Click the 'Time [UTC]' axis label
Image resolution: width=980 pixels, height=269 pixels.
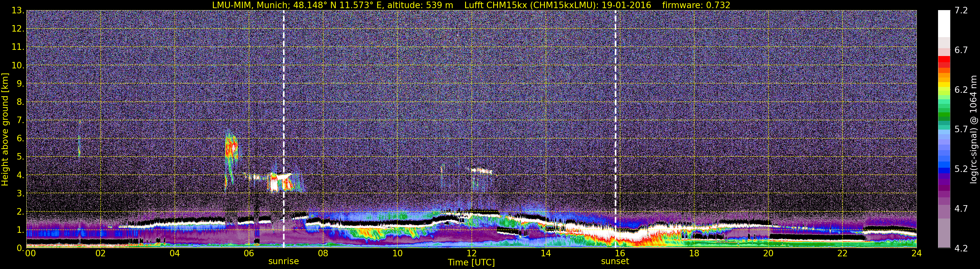[471, 262]
